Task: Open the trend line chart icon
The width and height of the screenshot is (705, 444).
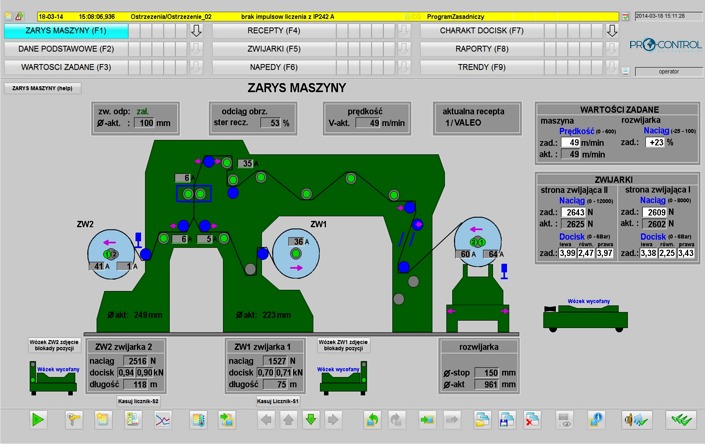Action: [162, 420]
